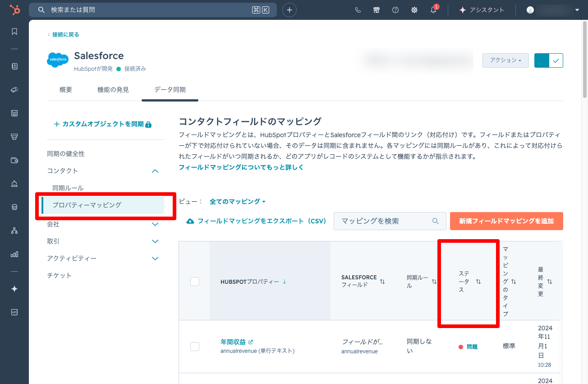Click the HubSpot sprocket logo
The height and width of the screenshot is (384, 588).
[x=14, y=10]
